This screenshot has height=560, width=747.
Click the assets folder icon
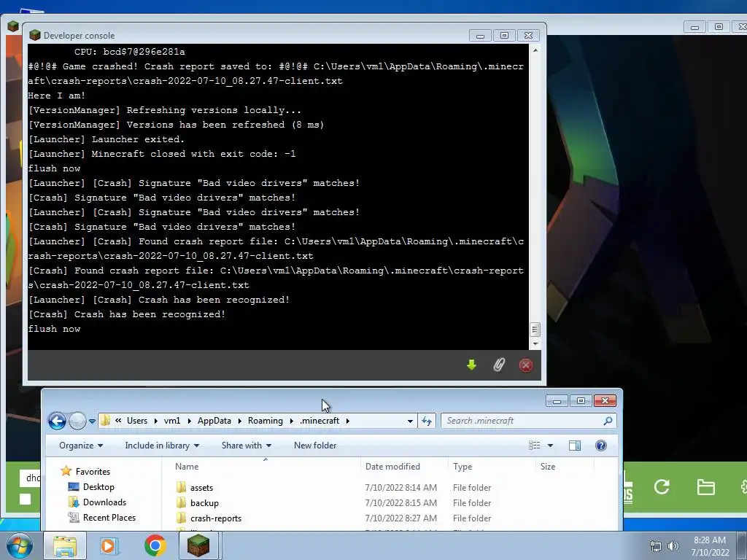[x=181, y=487]
